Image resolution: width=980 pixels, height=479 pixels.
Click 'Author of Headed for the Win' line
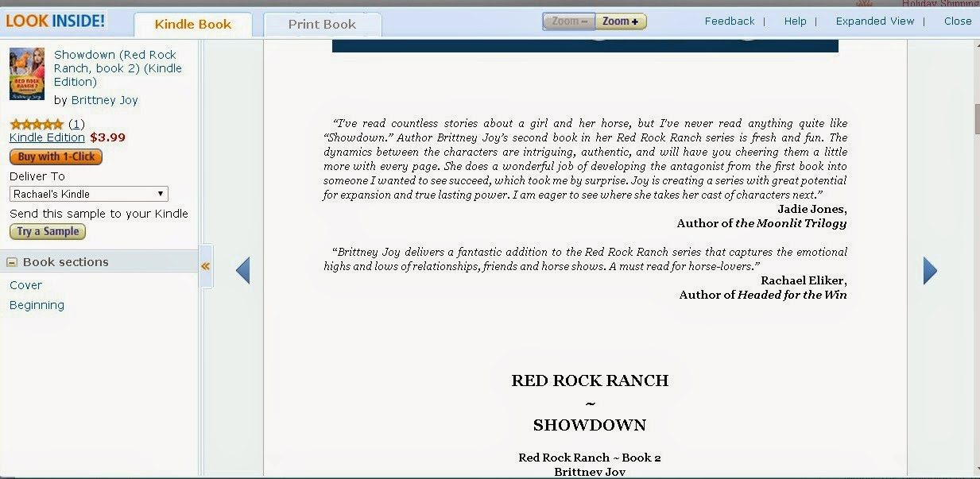(x=763, y=295)
